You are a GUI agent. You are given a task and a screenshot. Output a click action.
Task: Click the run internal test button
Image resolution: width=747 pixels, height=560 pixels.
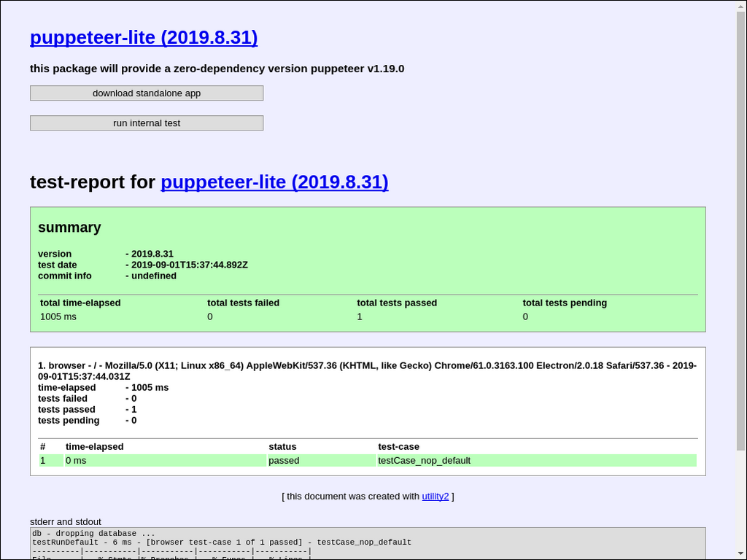click(147, 122)
